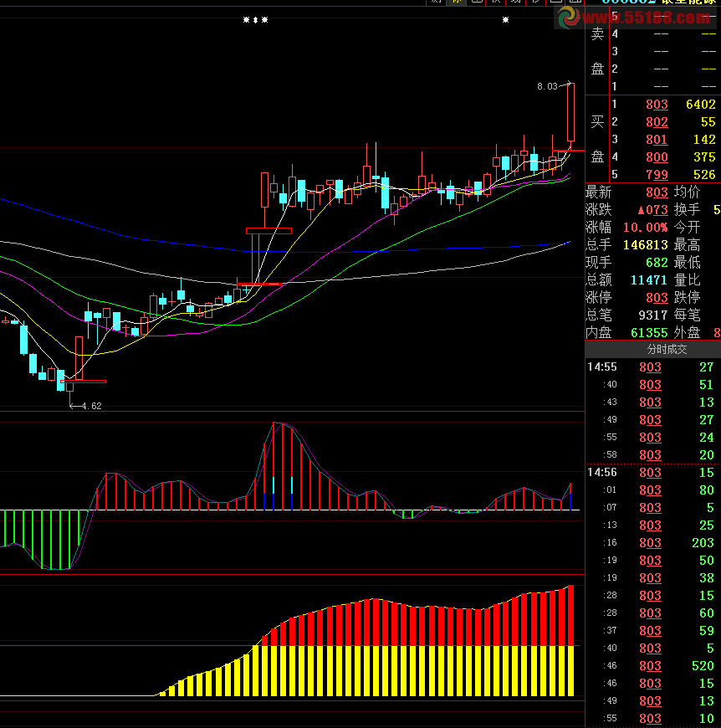Screen dimensions: 721x728
Task: Select the trade row with volume 520
Action: point(652,666)
